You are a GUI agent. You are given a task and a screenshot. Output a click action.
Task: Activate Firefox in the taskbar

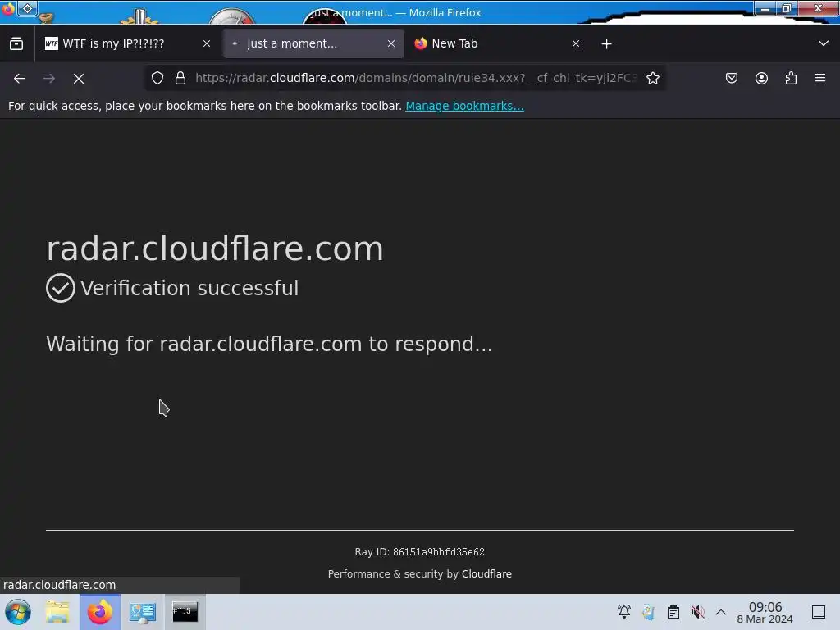99,612
